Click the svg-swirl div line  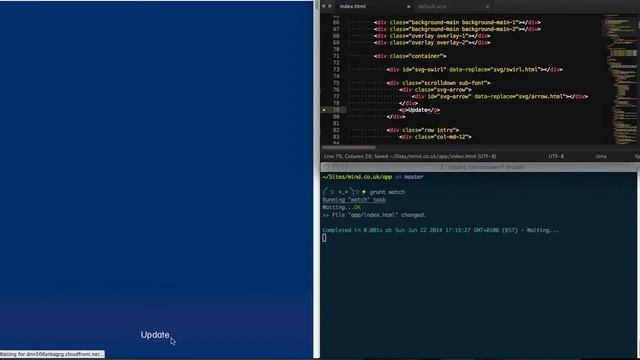pyautogui.click(x=474, y=69)
